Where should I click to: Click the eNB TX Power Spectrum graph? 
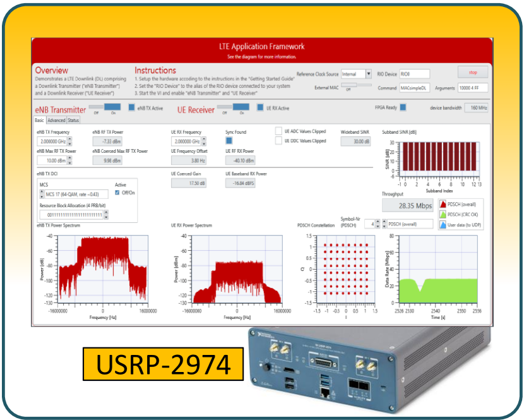(x=103, y=269)
